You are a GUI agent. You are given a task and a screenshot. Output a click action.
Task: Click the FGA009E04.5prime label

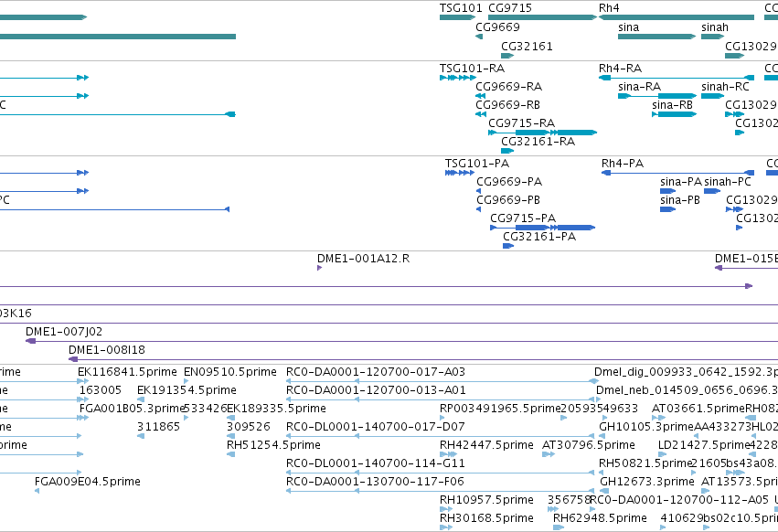[x=88, y=482]
